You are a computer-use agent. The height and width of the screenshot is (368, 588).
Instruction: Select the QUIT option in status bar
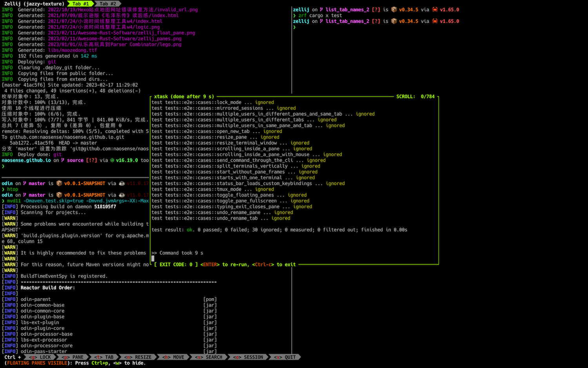click(x=285, y=357)
